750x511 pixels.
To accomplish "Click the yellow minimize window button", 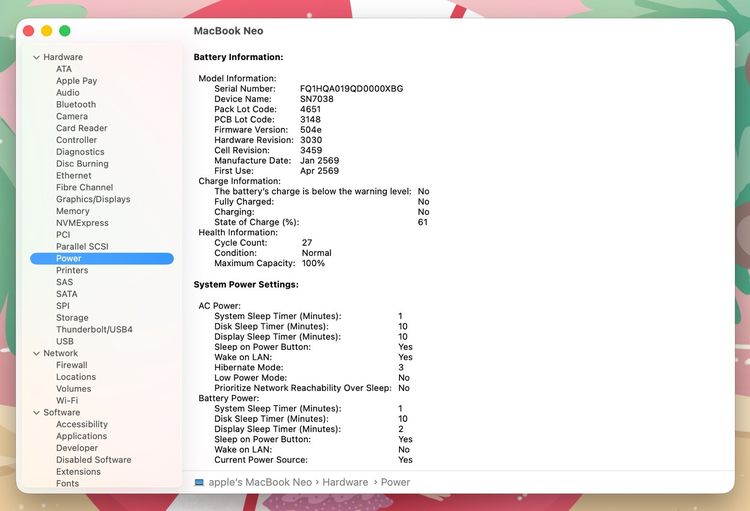I will pos(46,31).
